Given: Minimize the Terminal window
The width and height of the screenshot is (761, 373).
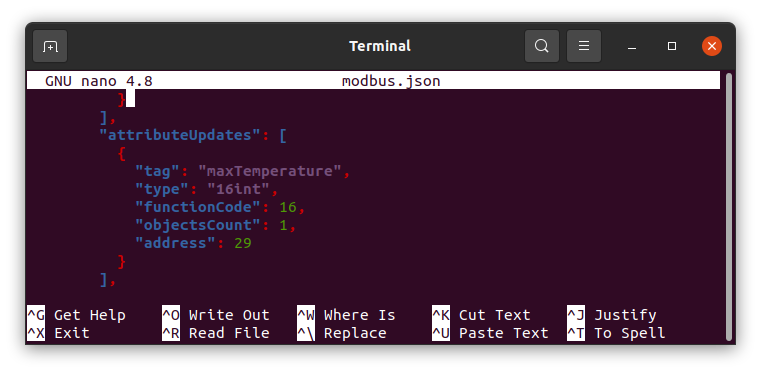Looking at the screenshot, I should click(631, 47).
